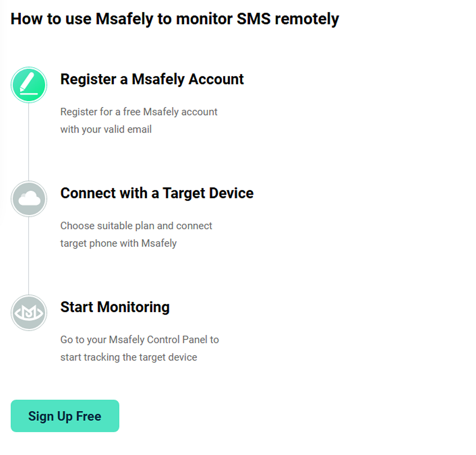Viewport: 476px width, 455px height.
Task: Click the "with your valid email" text line
Action: 106,129
